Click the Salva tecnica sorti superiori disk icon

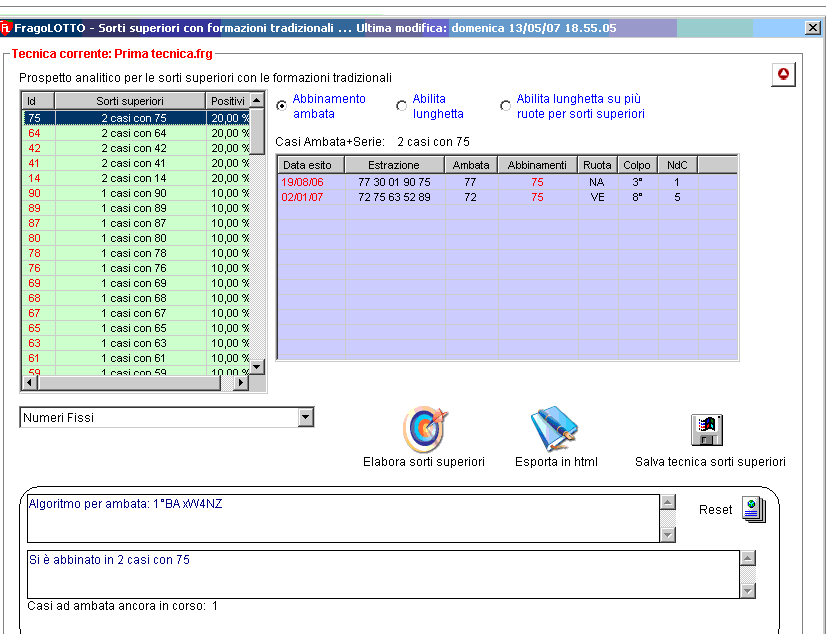[x=708, y=429]
